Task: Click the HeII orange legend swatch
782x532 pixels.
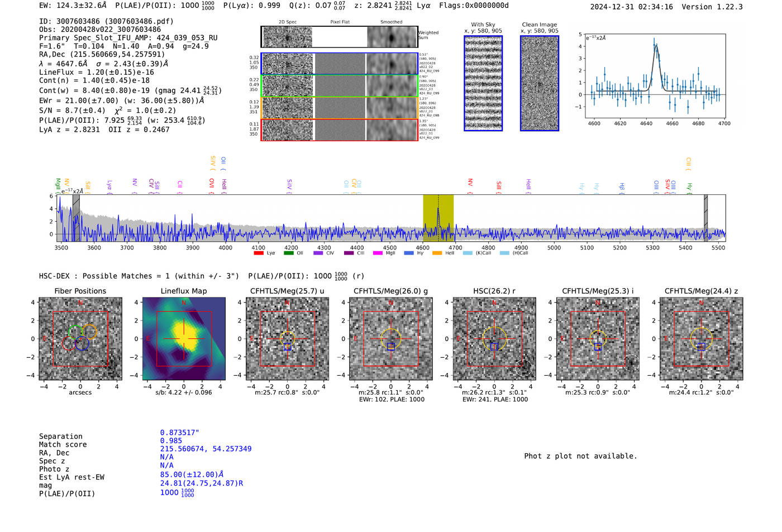Action: [x=437, y=253]
